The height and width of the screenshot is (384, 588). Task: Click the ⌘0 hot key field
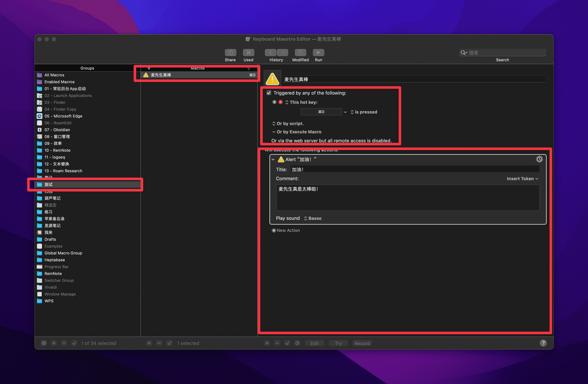pos(321,112)
